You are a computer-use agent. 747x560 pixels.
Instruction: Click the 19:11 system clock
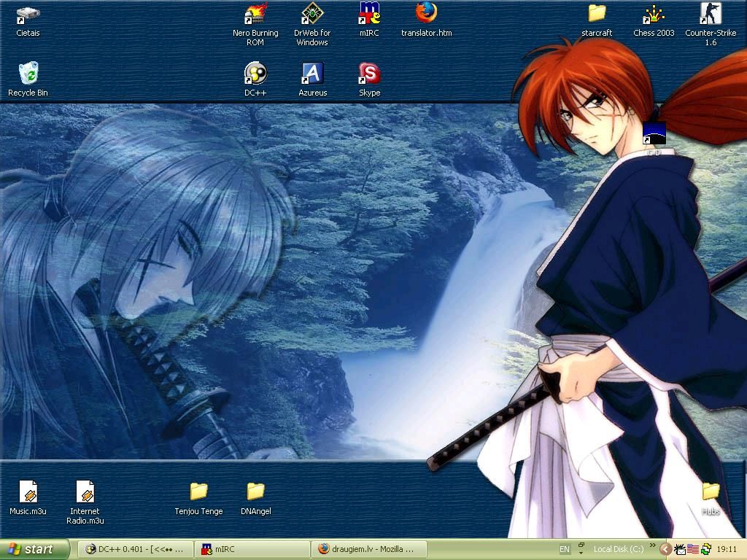coord(727,549)
